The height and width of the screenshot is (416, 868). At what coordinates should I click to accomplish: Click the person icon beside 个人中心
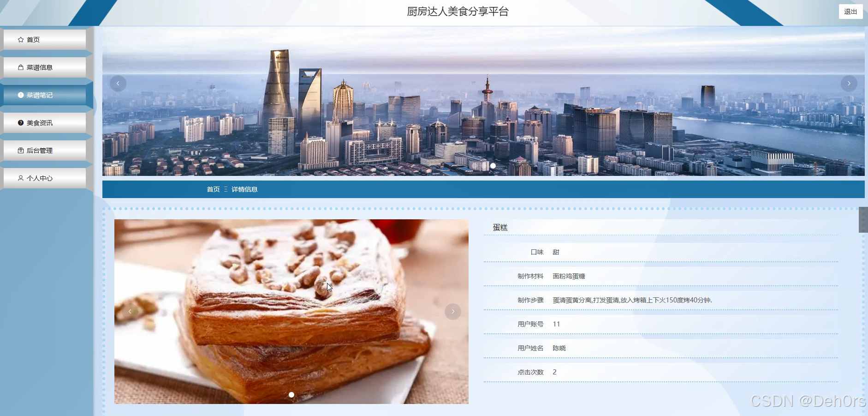pyautogui.click(x=21, y=178)
